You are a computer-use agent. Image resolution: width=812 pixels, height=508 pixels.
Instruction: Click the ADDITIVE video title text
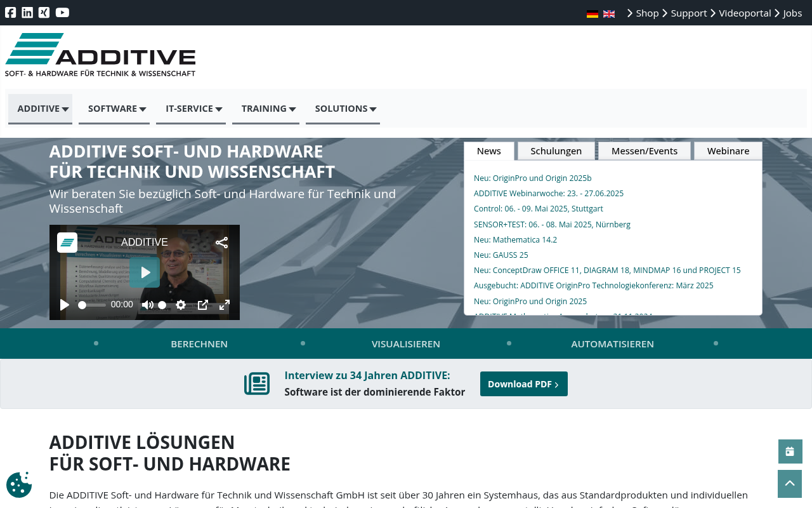coord(145,243)
